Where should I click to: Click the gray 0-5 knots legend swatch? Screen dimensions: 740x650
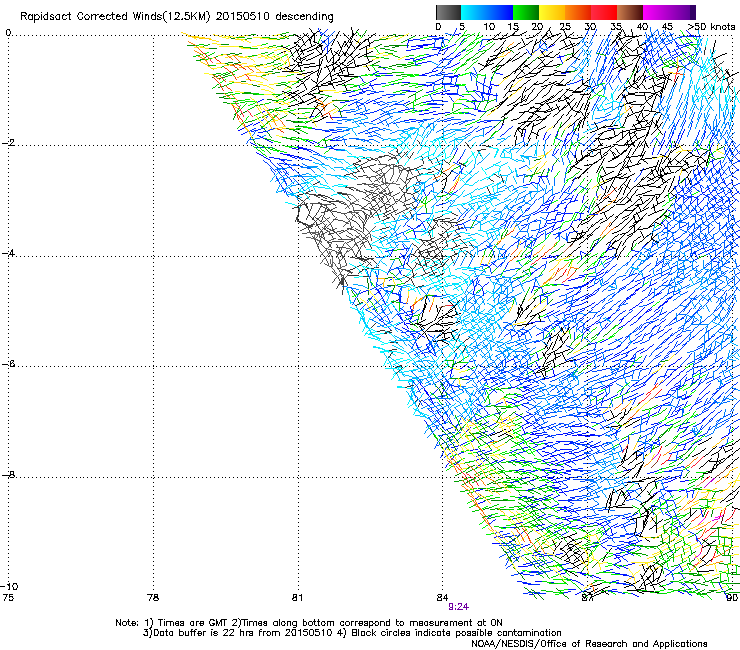(448, 12)
